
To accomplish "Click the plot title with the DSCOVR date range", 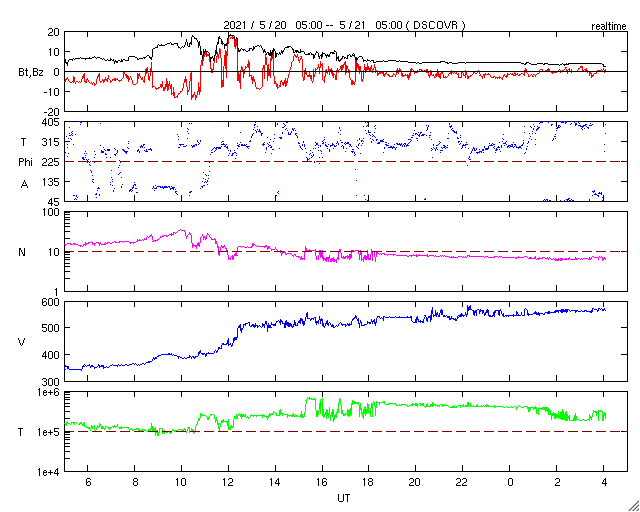I will click(x=344, y=25).
